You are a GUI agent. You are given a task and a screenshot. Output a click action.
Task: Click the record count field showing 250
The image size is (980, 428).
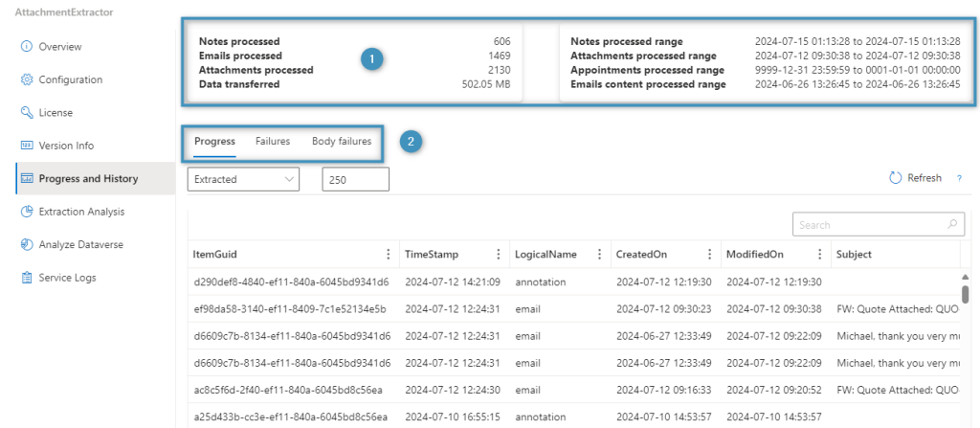coord(356,179)
